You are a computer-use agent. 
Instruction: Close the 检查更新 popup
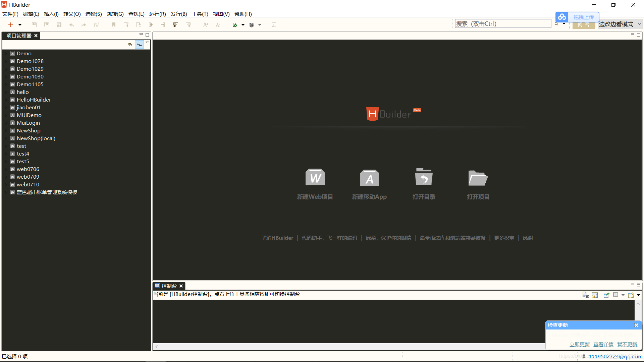[636, 325]
